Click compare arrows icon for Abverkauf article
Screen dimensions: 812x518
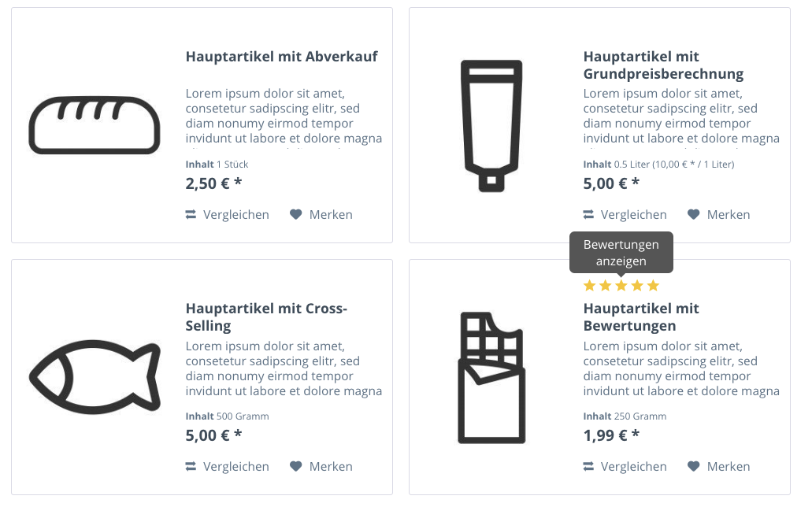(191, 214)
